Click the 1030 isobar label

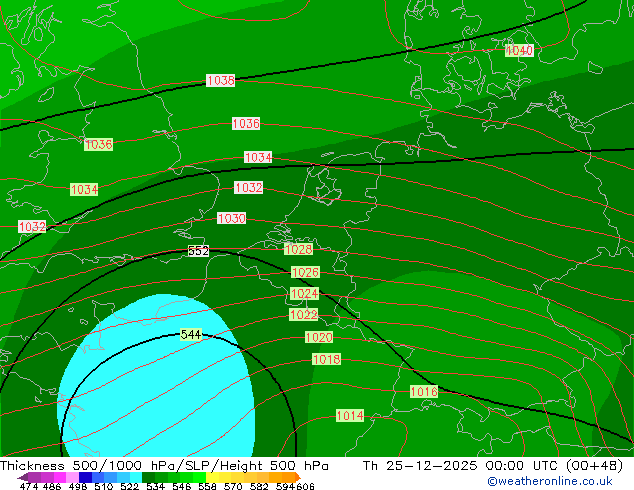pyautogui.click(x=232, y=218)
